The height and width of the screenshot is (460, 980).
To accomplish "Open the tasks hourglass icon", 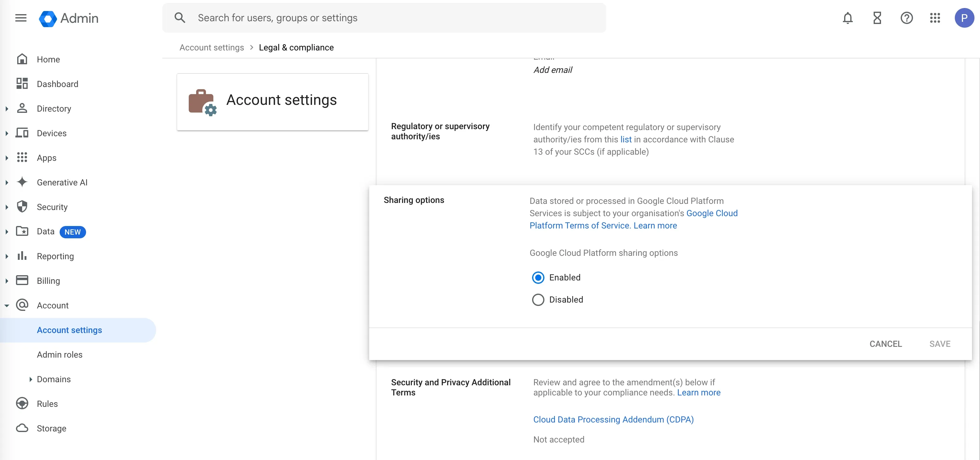I will point(877,18).
